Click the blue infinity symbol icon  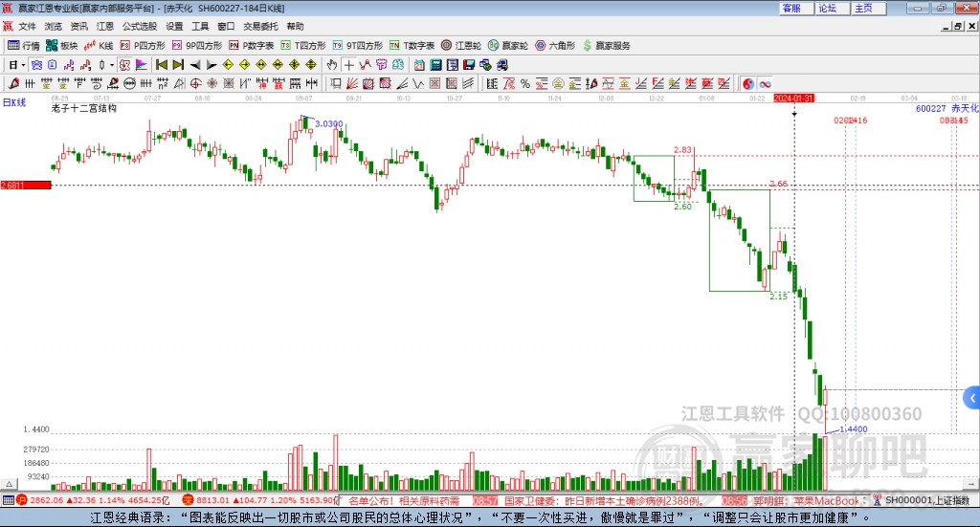(x=765, y=83)
